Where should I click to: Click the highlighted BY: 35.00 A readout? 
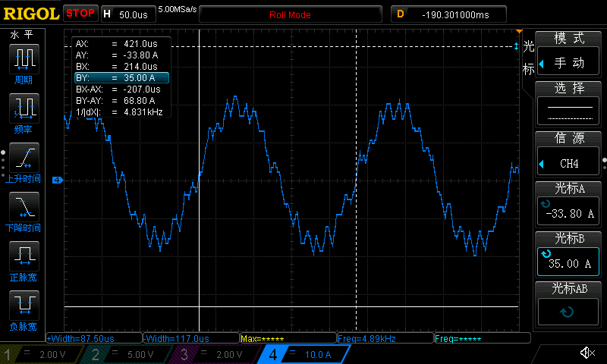coord(121,78)
